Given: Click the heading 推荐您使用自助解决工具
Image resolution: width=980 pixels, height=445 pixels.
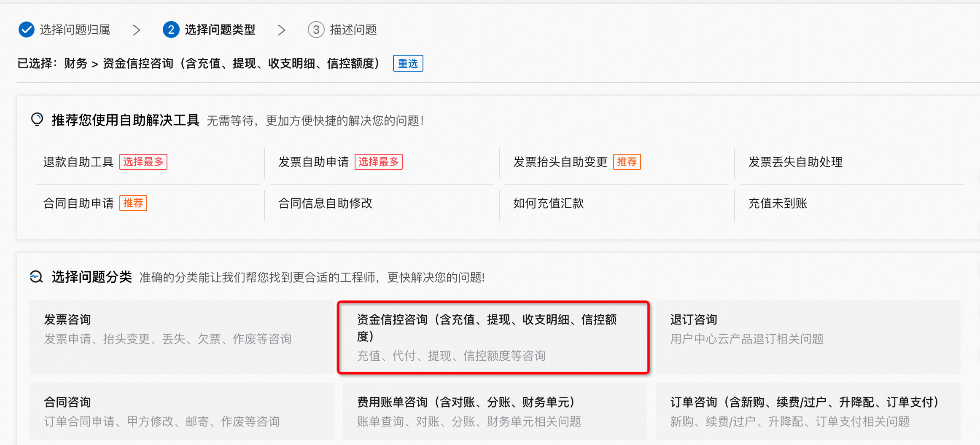Looking at the screenshot, I should click(125, 120).
